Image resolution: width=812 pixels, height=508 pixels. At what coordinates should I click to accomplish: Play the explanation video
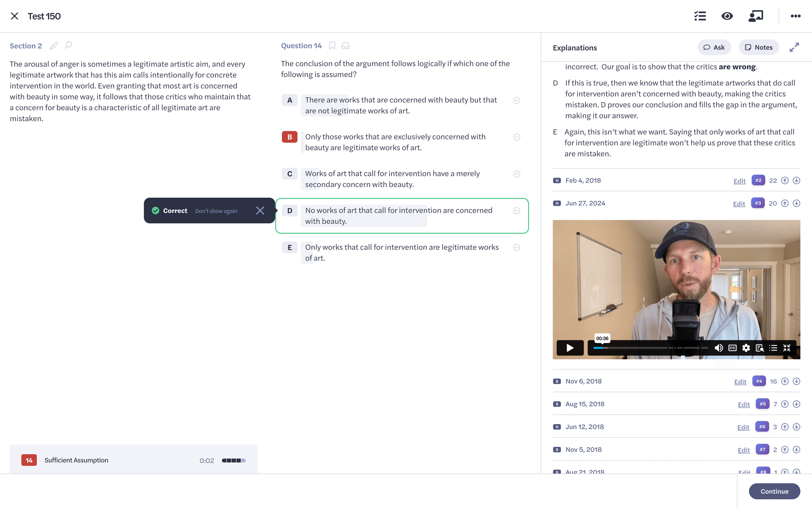tap(570, 348)
